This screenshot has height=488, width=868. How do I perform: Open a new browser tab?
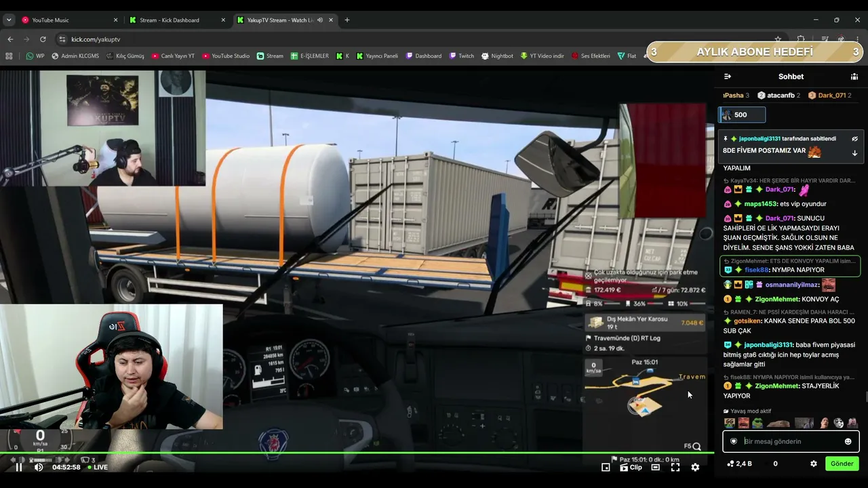click(347, 20)
